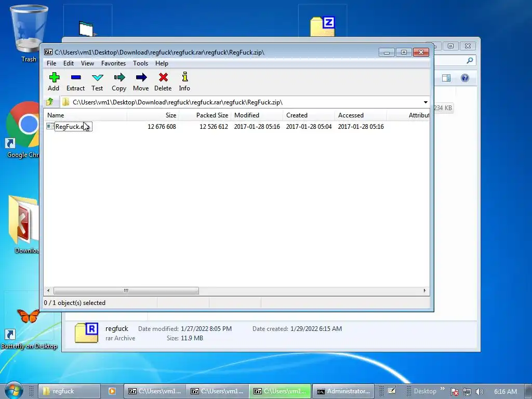
Task: Click packed size value 12 526 612
Action: 214,127
